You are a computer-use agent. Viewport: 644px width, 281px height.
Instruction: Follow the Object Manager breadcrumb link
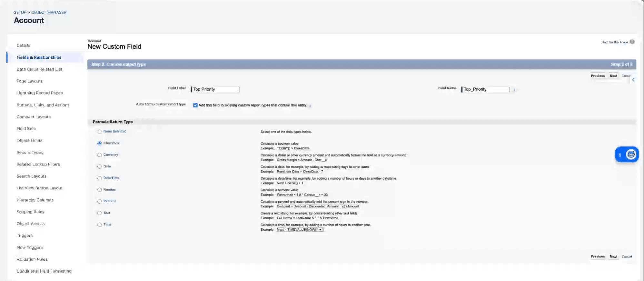pyautogui.click(x=49, y=12)
